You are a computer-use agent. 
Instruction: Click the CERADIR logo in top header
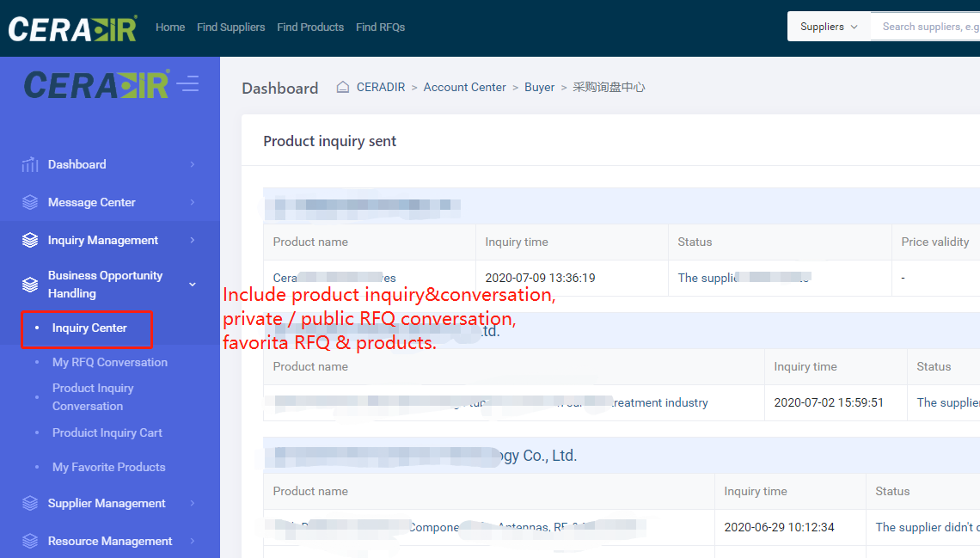coord(72,28)
